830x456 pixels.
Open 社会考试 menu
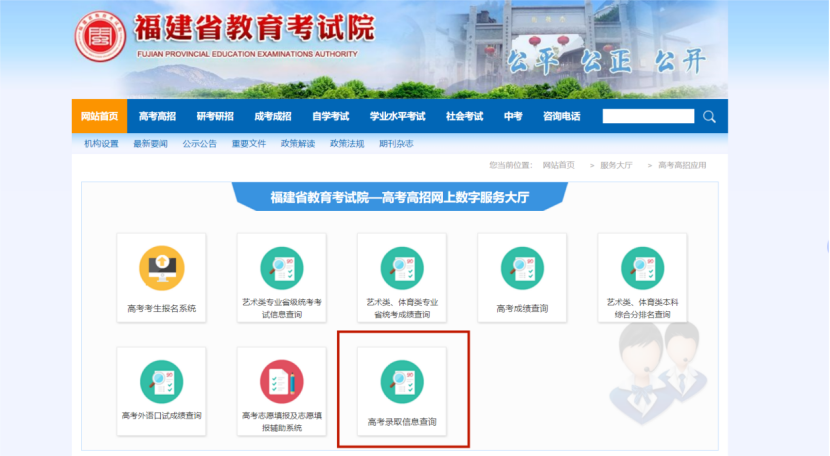click(464, 116)
